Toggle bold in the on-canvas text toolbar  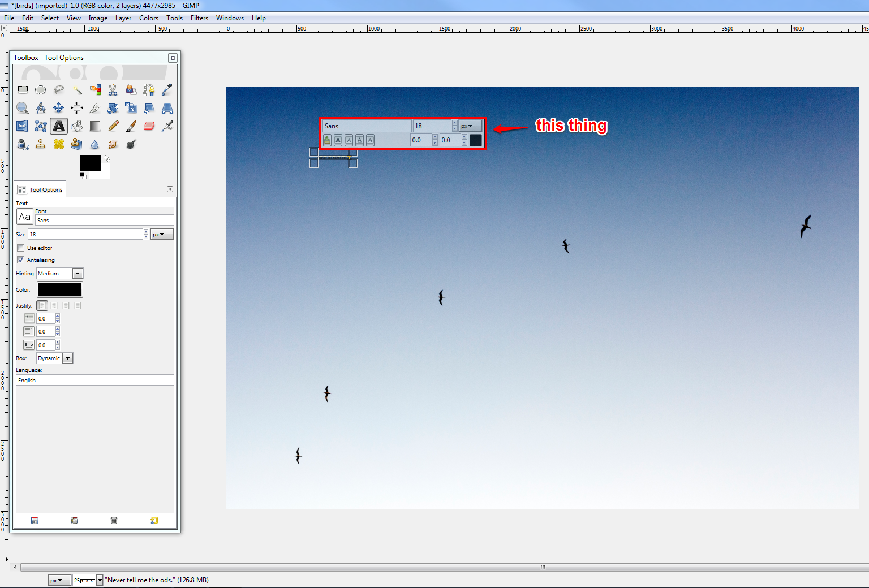tap(338, 140)
